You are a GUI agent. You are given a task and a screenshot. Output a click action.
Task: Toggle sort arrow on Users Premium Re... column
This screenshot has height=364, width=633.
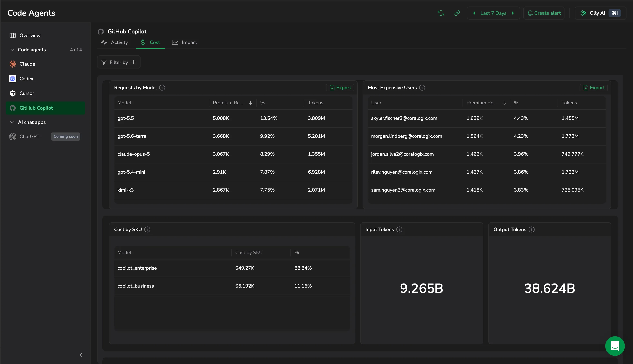pos(504,103)
